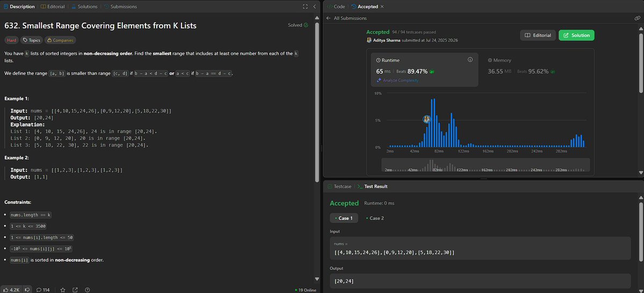Screen dimensions: 644x293
Task: Share the problem via external-link icon
Action: 75,290
